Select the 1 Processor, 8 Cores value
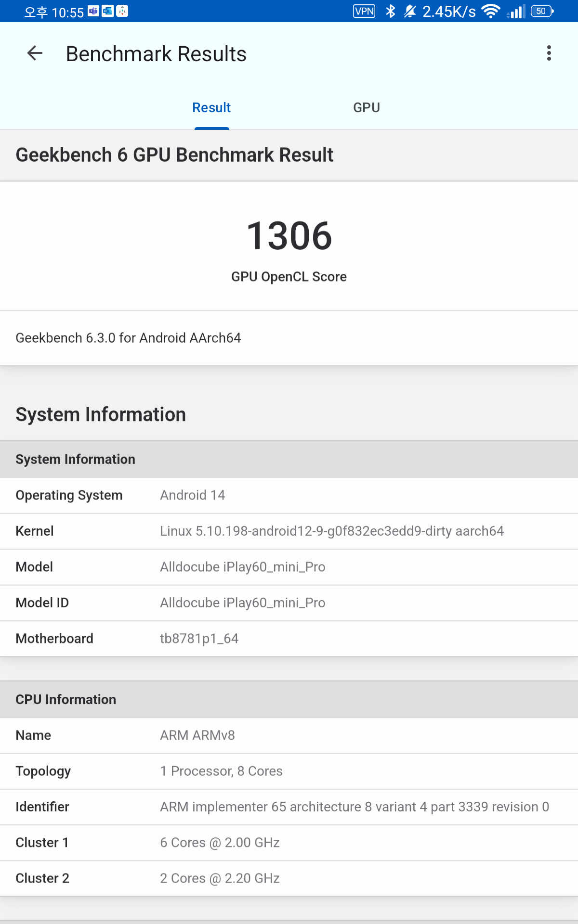The height and width of the screenshot is (924, 578). (x=221, y=771)
